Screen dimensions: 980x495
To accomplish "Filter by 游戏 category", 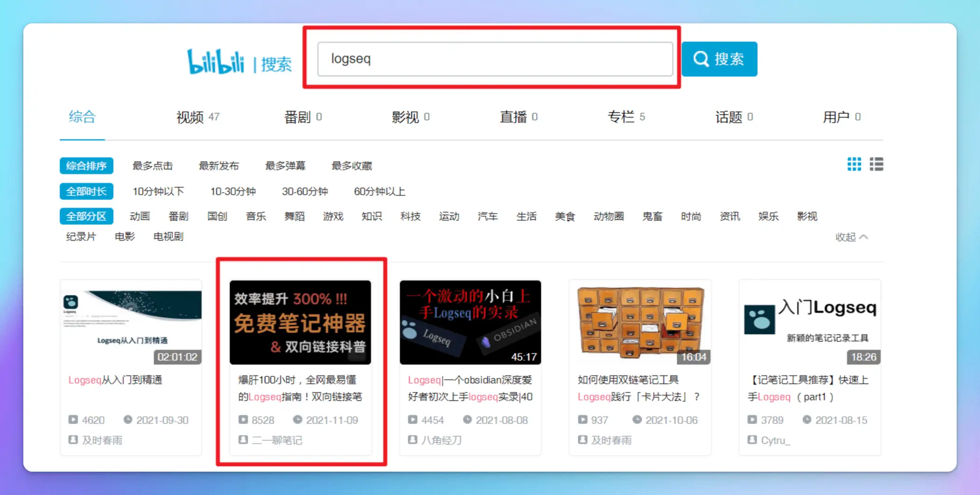I will [x=333, y=216].
